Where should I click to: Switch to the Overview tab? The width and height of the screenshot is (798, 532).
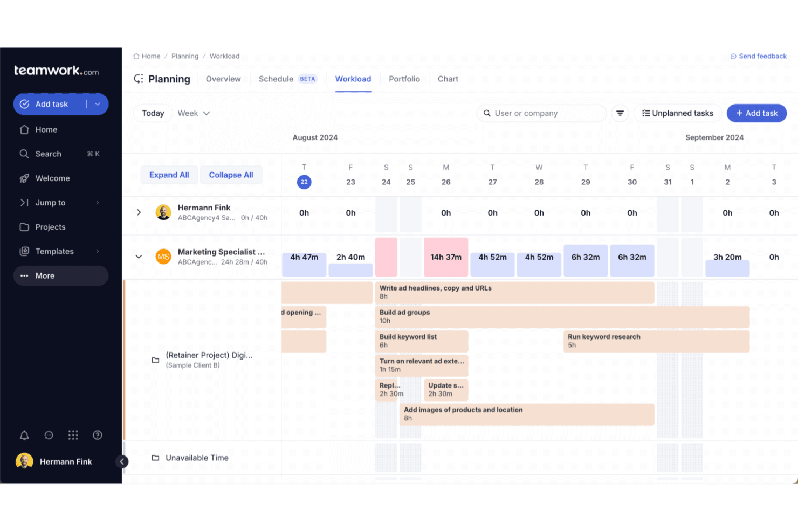[223, 79]
